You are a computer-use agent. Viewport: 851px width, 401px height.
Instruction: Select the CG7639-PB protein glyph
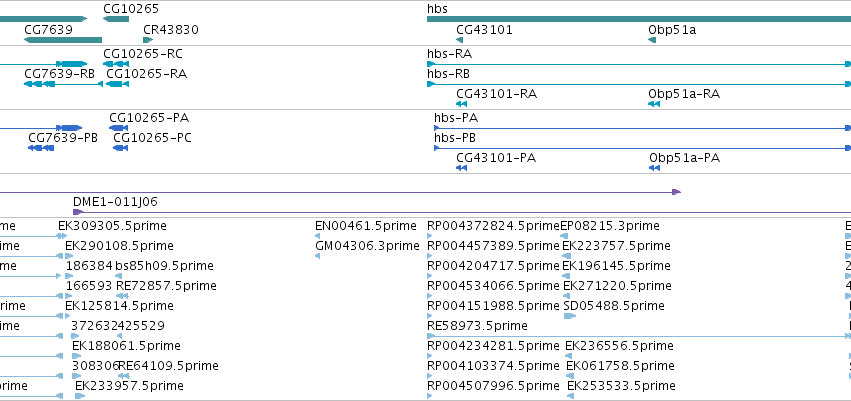[41, 148]
